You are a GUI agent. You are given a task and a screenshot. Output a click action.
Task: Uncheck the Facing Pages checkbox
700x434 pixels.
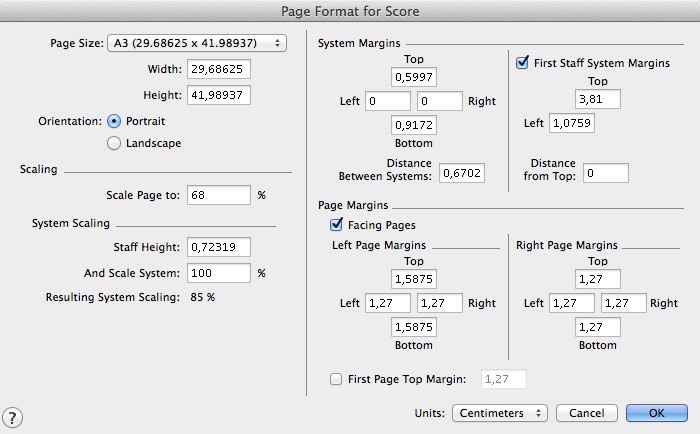click(x=336, y=225)
